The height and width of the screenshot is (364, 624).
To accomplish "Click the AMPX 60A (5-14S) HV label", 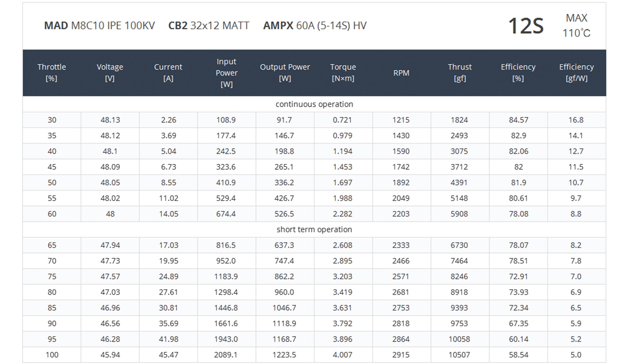I will click(x=315, y=26).
